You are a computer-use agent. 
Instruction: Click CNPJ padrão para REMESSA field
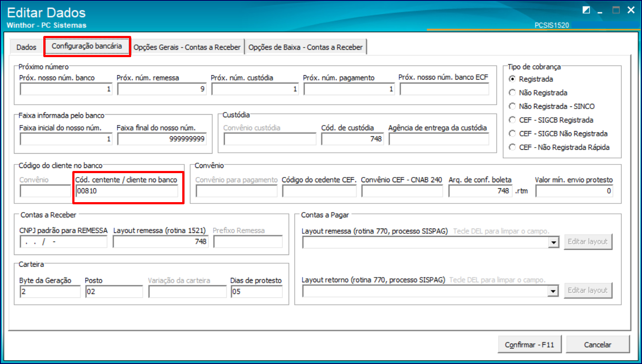(63, 242)
